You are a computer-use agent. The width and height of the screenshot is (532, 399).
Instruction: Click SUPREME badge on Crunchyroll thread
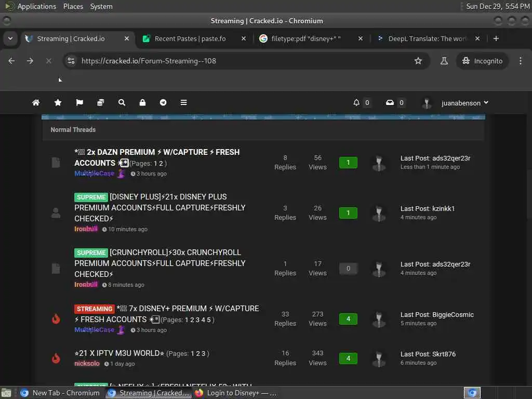[91, 253]
